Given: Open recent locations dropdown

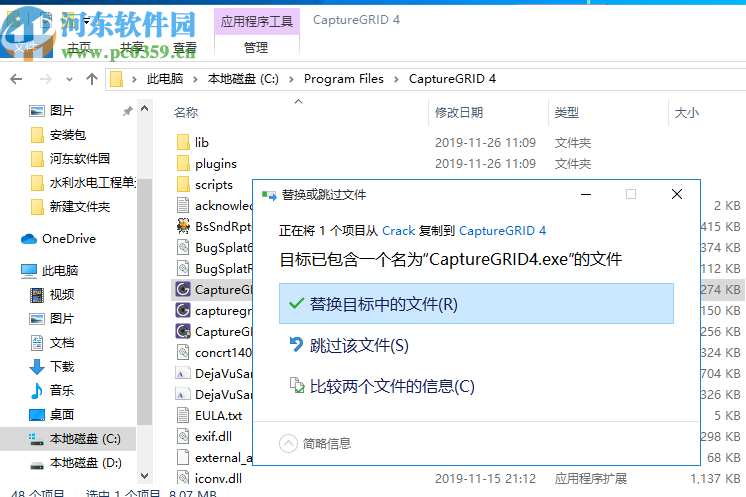Looking at the screenshot, I should click(69, 79).
